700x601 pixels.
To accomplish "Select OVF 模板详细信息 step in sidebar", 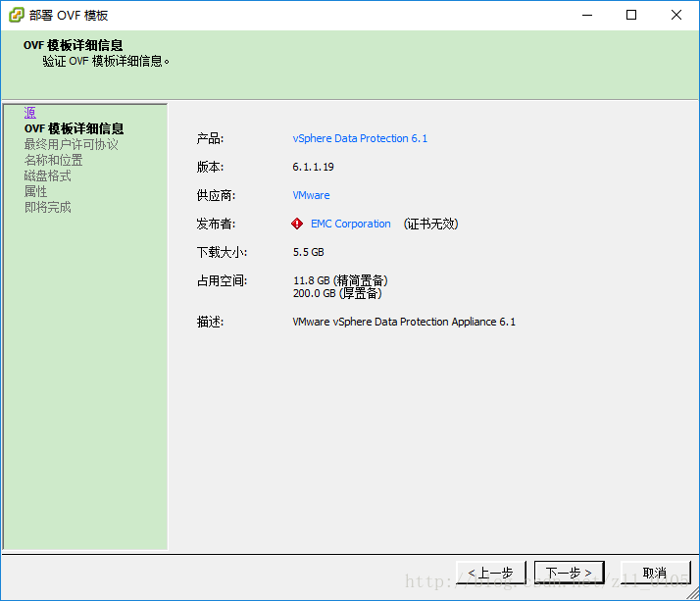I will coord(74,128).
